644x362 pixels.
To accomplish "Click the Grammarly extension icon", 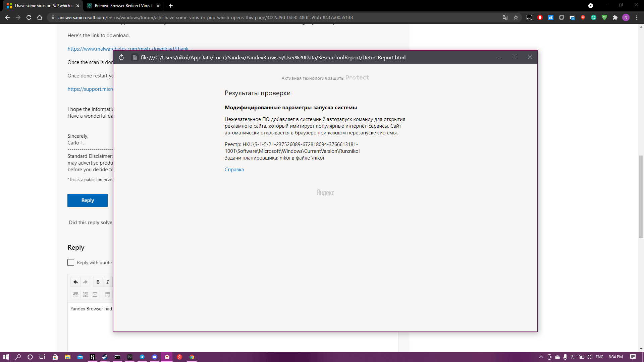I will 593,17.
